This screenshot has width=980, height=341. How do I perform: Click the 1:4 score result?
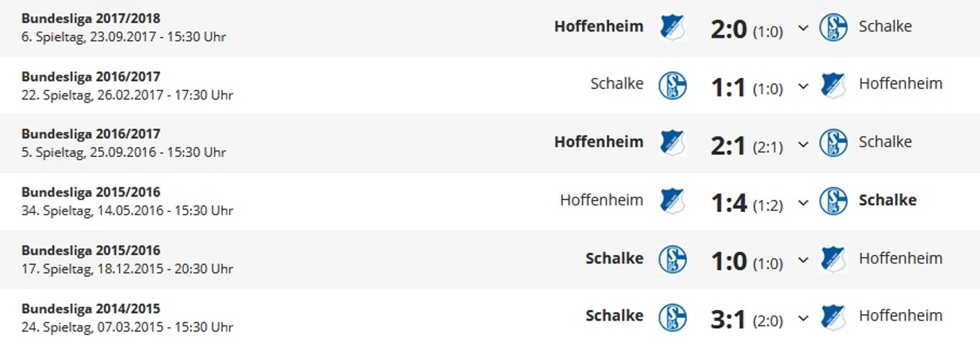click(x=729, y=202)
